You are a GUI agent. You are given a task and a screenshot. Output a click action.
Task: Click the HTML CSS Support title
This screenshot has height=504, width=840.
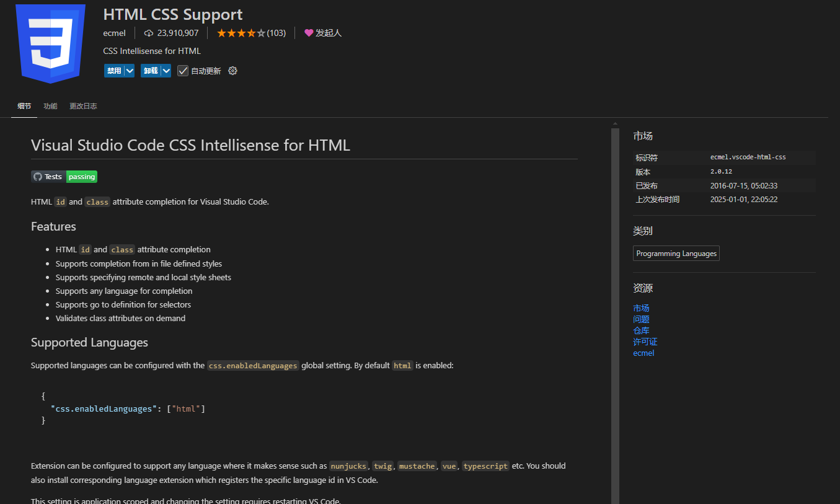(x=173, y=14)
